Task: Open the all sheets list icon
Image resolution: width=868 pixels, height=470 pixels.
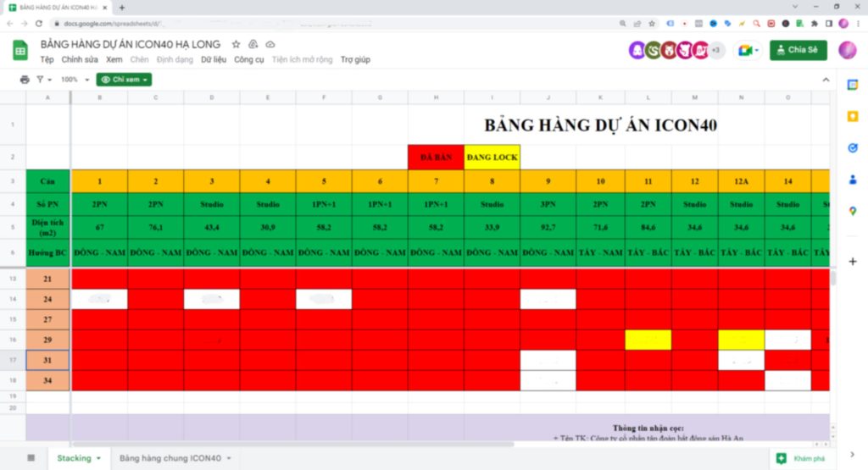Action: 31,458
